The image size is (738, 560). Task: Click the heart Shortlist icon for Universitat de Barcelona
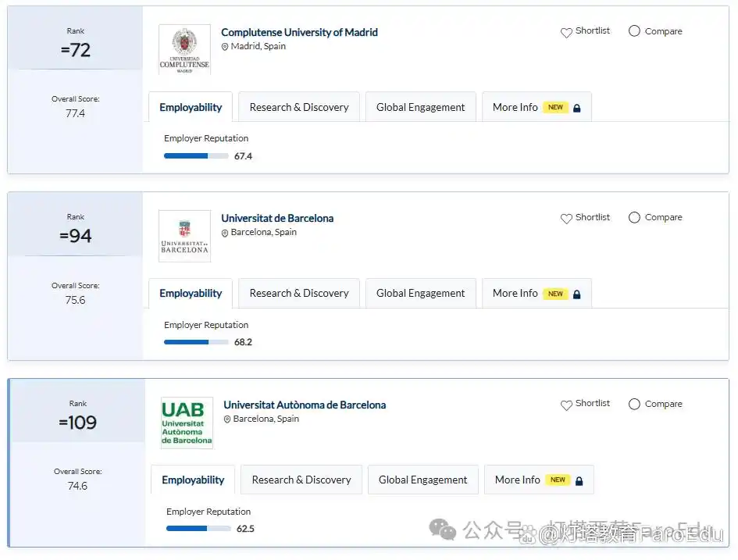point(566,219)
